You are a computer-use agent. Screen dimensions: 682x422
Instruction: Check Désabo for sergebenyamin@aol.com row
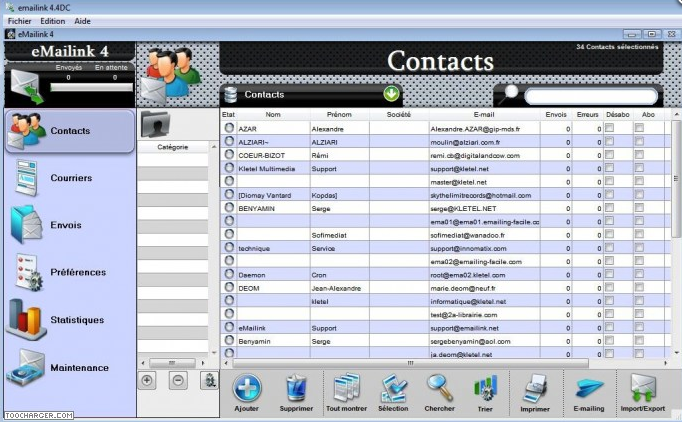pos(609,341)
